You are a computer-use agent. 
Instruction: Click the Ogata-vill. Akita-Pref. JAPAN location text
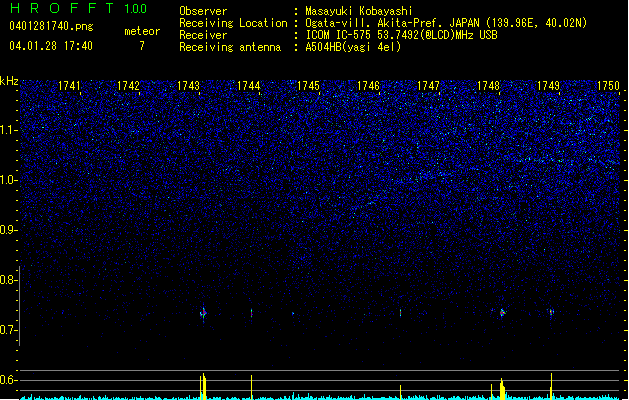(x=446, y=23)
